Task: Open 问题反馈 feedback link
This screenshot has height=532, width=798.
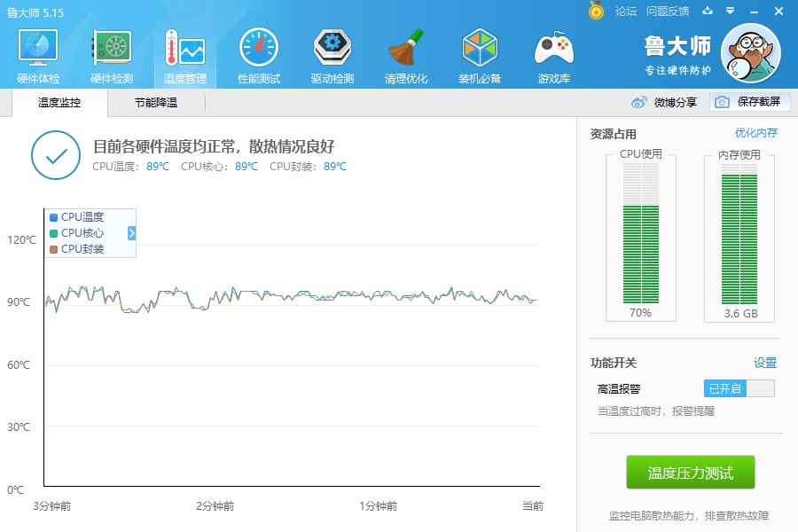Action: [x=667, y=12]
